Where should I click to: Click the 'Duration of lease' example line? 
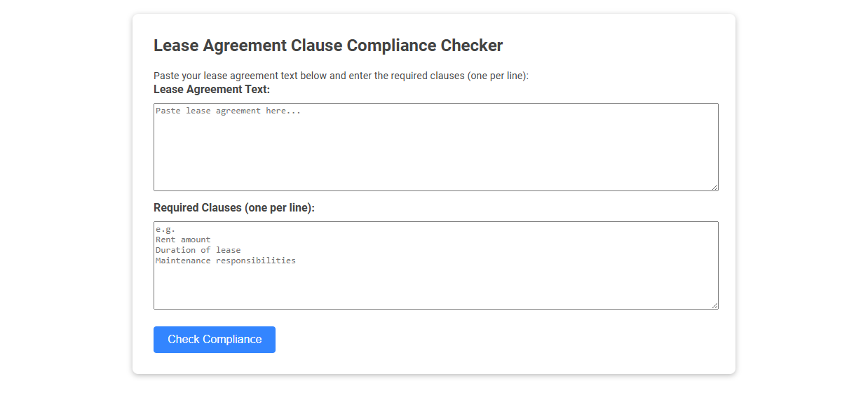pyautogui.click(x=198, y=249)
